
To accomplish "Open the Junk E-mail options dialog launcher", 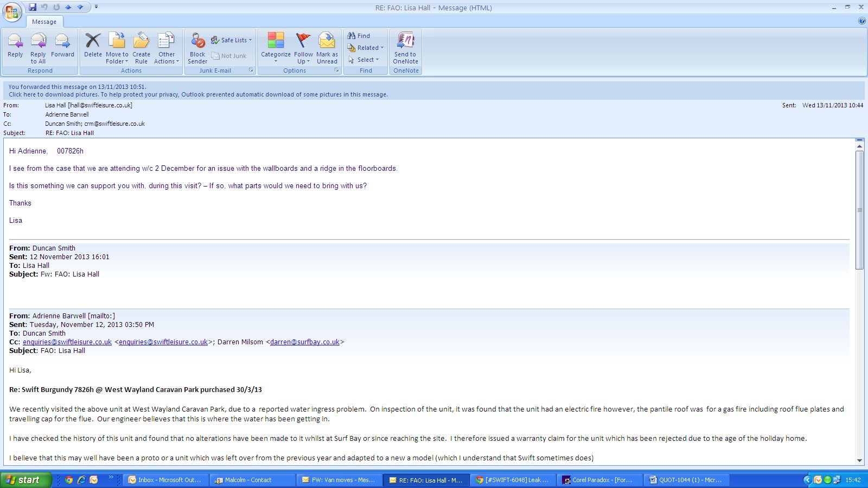I will point(251,70).
